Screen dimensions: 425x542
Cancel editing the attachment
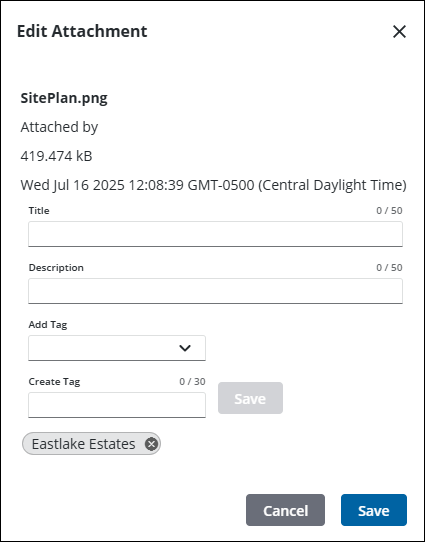285,510
